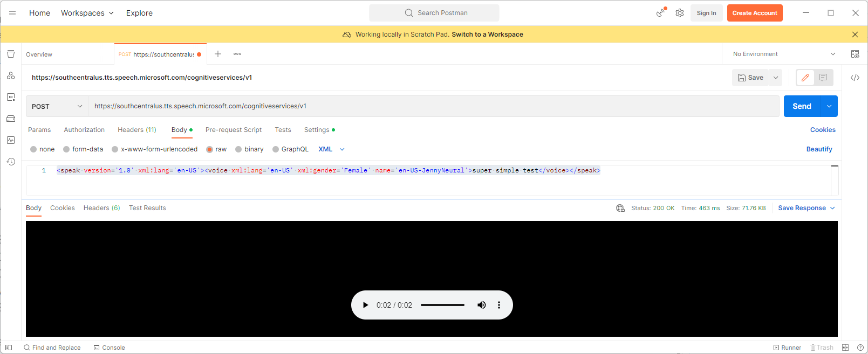Open the tab options ellipsis icon
The image size is (868, 354).
click(x=237, y=54)
